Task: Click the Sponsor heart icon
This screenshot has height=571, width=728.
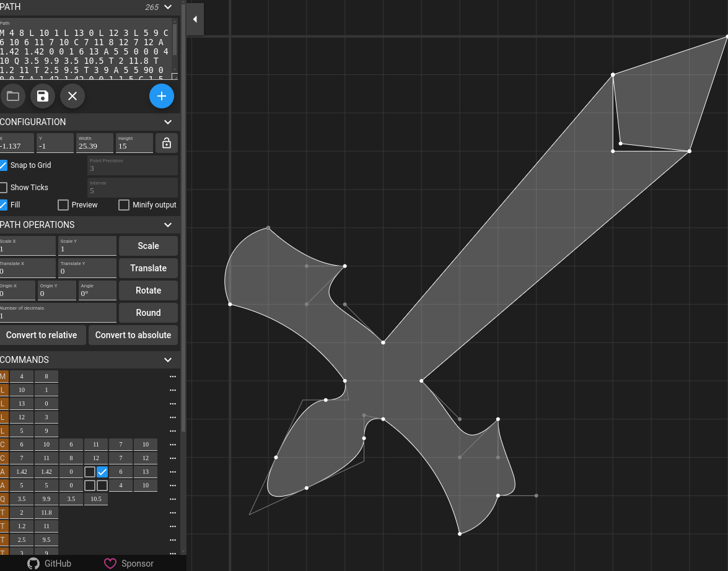Action: coord(110,564)
